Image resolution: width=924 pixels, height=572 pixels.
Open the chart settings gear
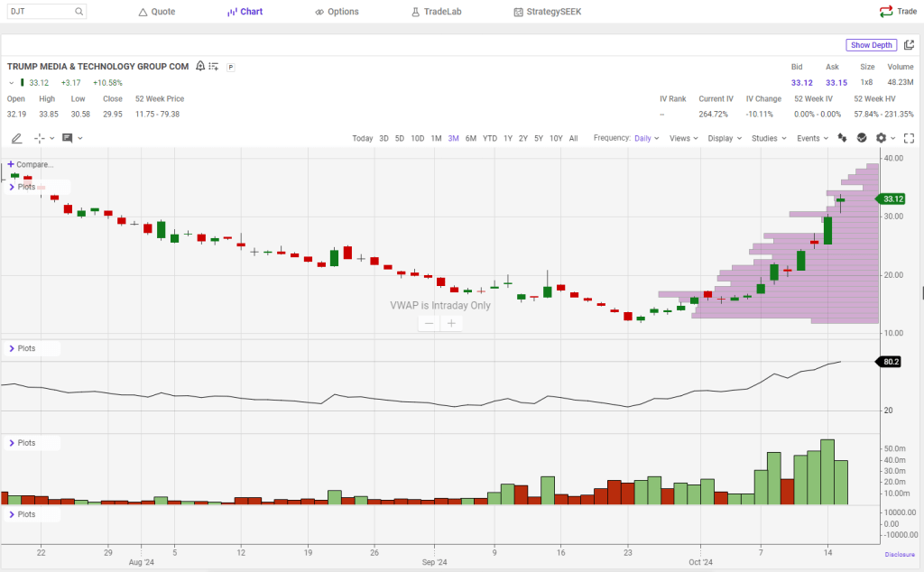[881, 138]
